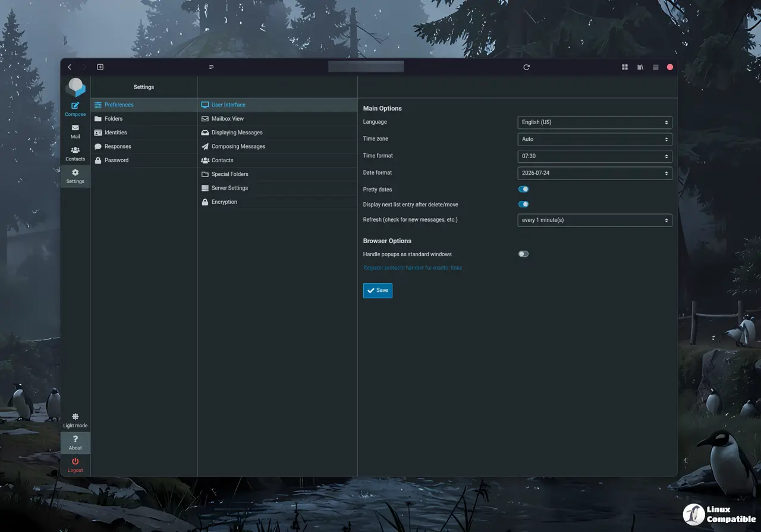Expand the Time zone dropdown
The width and height of the screenshot is (761, 532).
coord(595,139)
